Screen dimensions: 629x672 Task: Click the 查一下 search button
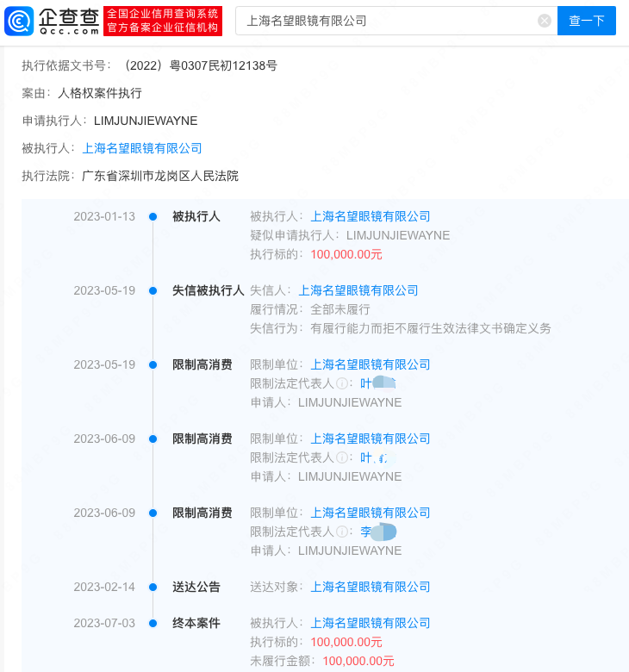tap(586, 21)
